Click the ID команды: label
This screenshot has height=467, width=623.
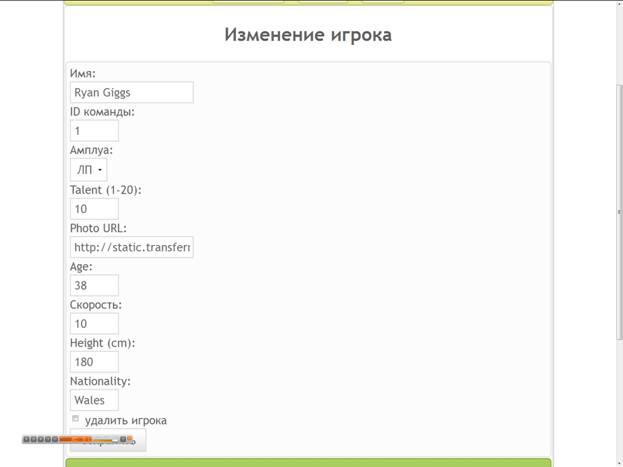coord(102,112)
